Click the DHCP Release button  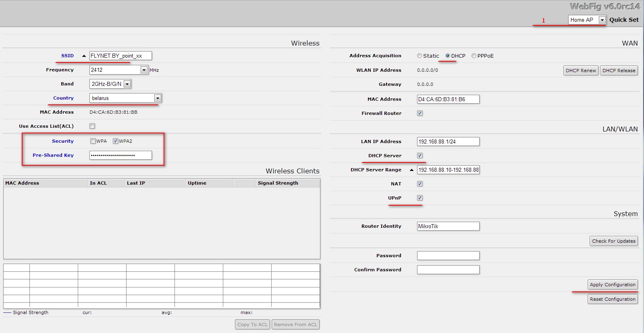(619, 71)
